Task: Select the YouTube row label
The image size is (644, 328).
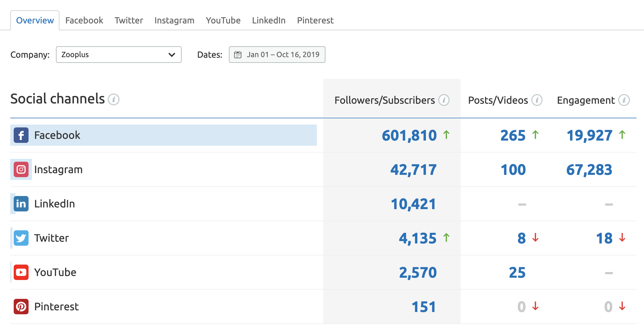Action: point(55,272)
